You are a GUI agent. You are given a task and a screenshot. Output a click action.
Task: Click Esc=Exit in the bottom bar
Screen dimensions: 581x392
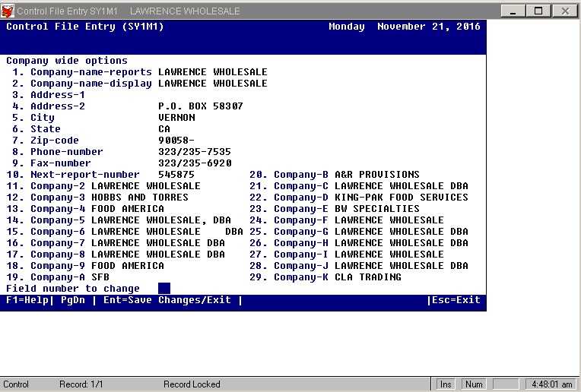pyautogui.click(x=456, y=300)
